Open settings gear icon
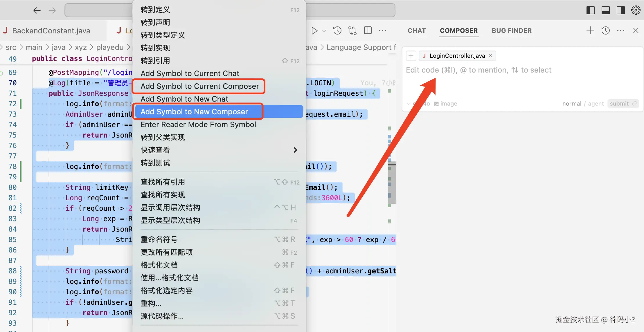 pyautogui.click(x=636, y=10)
